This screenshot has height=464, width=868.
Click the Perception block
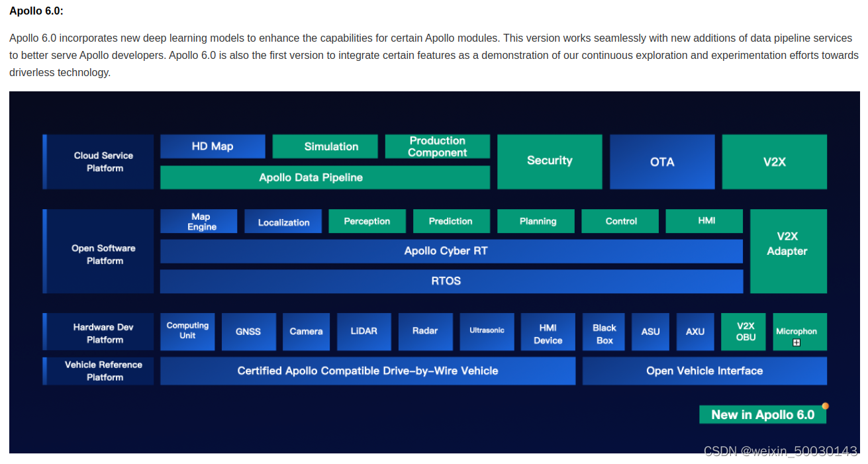(x=367, y=221)
